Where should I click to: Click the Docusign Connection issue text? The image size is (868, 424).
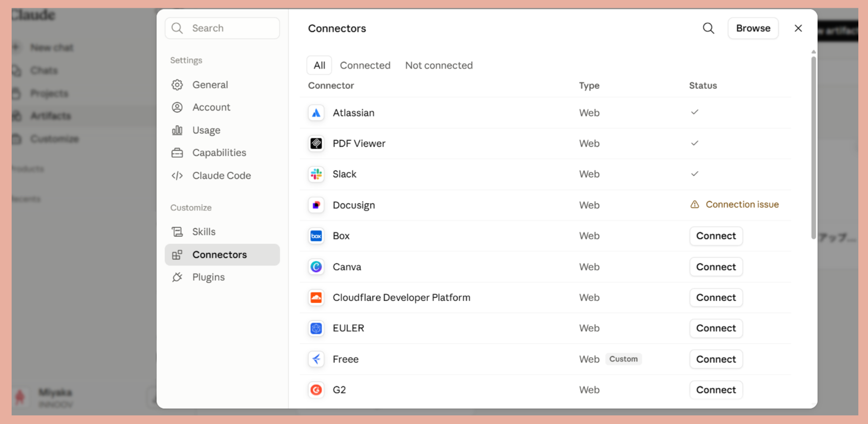click(742, 204)
